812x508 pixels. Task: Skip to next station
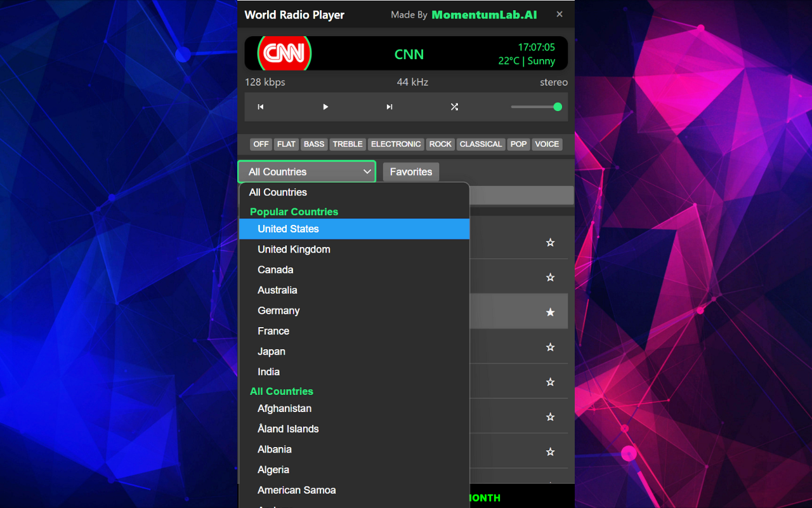[x=390, y=107]
